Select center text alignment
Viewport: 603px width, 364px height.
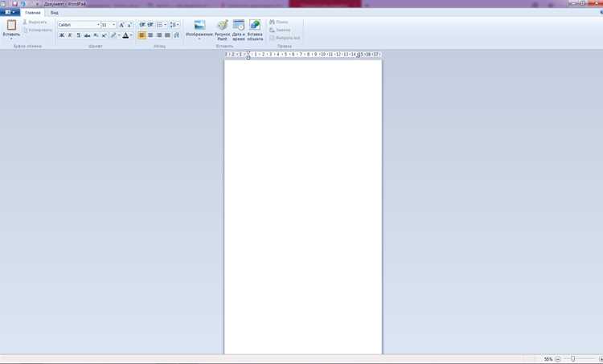click(x=150, y=35)
